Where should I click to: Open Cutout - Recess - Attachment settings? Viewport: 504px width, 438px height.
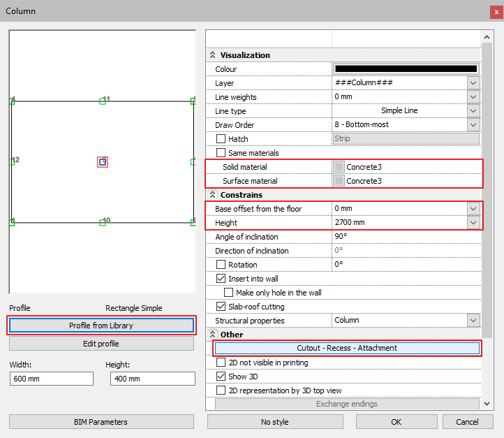pos(347,348)
